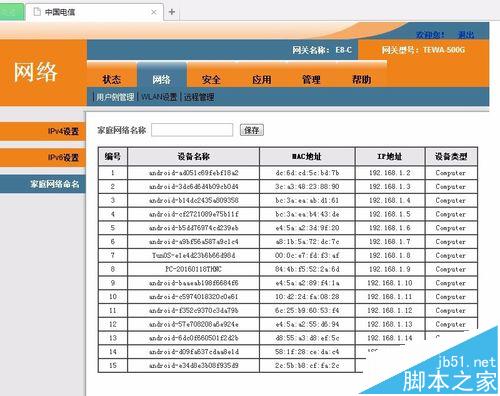Select IP address 192.168.1.5

(x=390, y=214)
